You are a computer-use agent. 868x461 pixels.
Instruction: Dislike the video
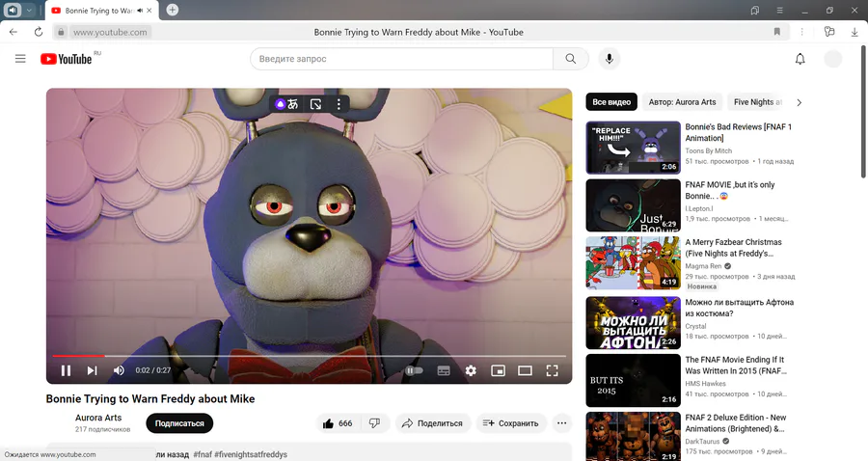click(375, 423)
